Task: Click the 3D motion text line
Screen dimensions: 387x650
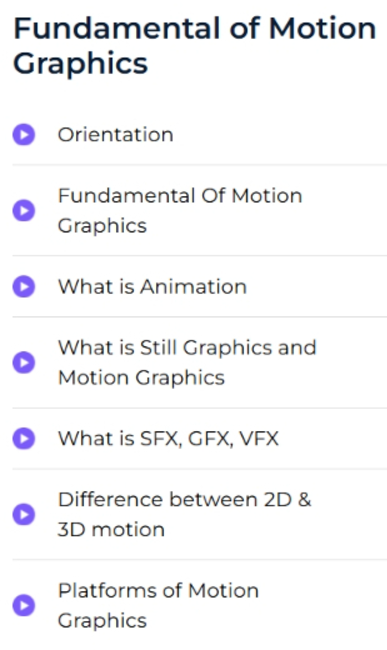Action: pyautogui.click(x=111, y=530)
